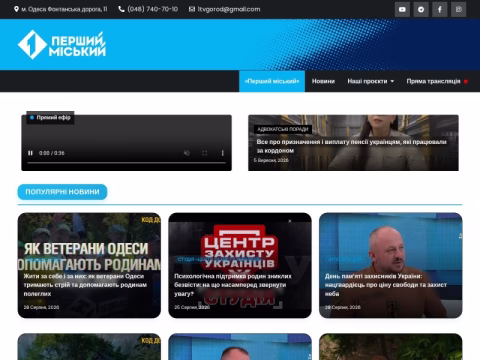Open the Instagram social icon

459,9
